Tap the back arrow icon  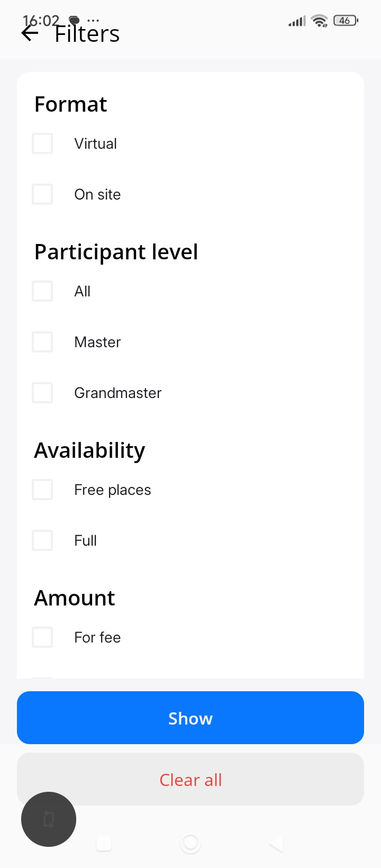pyautogui.click(x=30, y=34)
